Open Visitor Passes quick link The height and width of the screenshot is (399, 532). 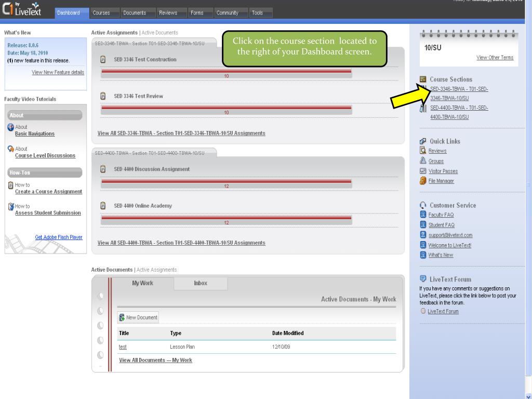click(x=443, y=171)
